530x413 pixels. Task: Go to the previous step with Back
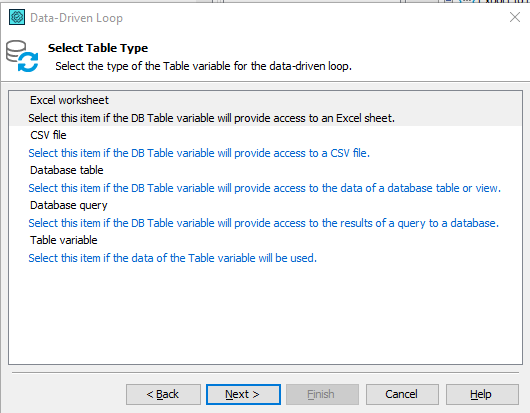point(163,394)
